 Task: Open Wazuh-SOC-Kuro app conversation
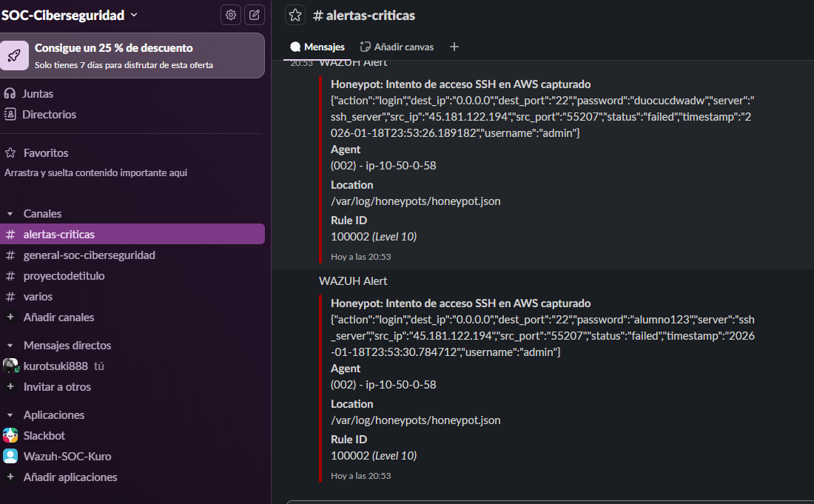click(x=132, y=456)
